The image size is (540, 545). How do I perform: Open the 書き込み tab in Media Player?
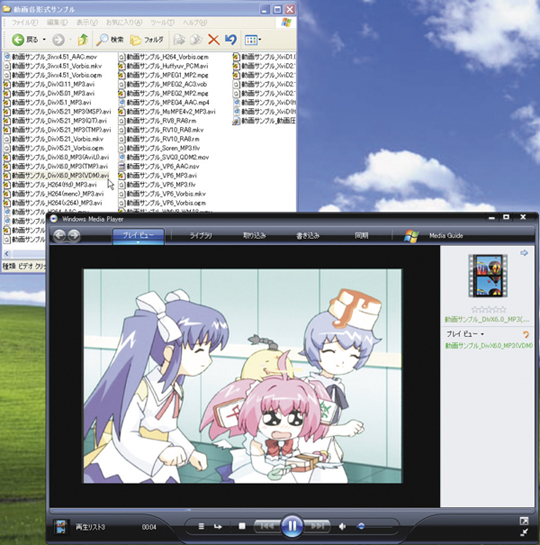click(308, 236)
